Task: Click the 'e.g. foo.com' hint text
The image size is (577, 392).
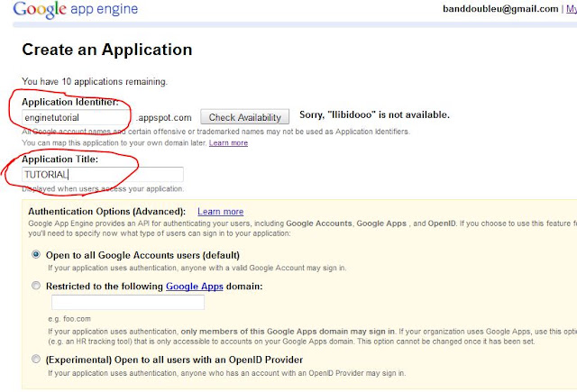Action: (x=69, y=319)
